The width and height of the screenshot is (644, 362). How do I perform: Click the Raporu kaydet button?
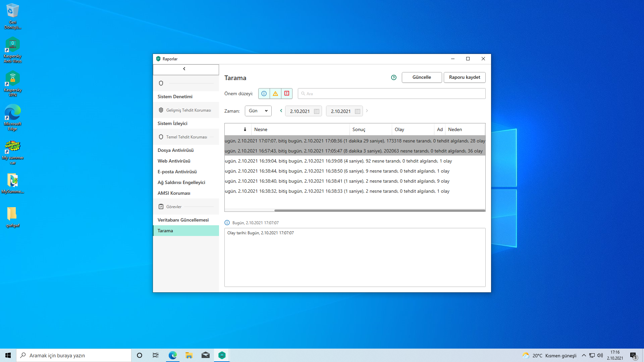tap(464, 77)
